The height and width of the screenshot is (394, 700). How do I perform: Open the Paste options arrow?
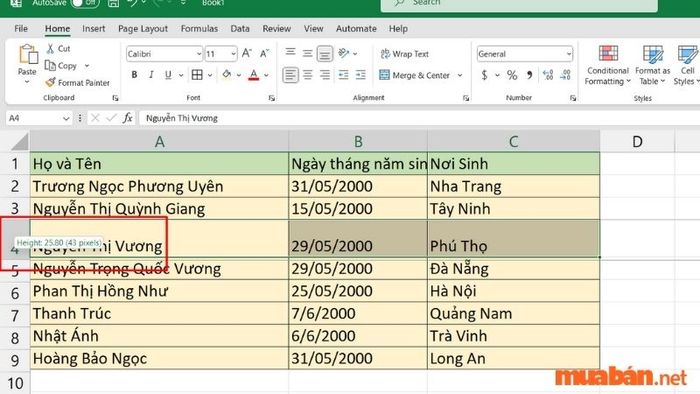(x=27, y=82)
